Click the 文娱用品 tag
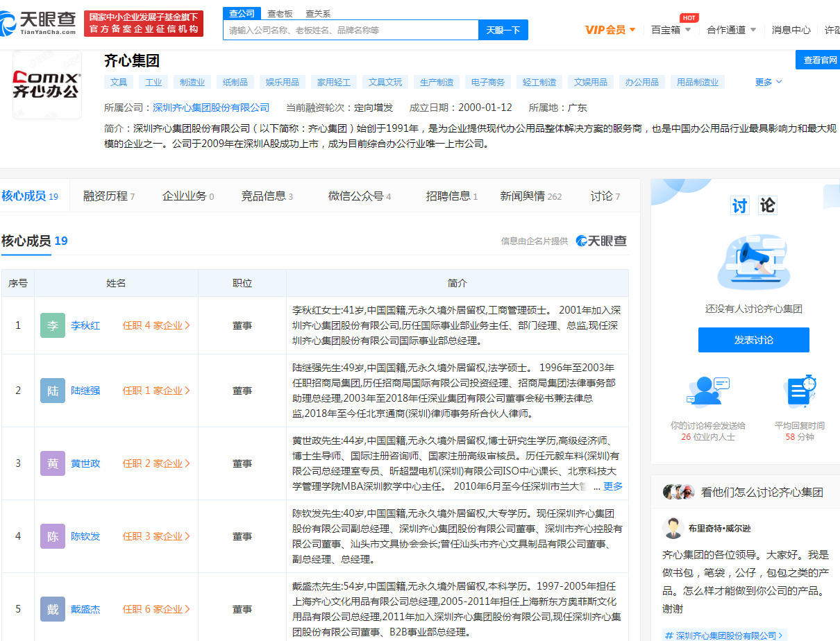This screenshot has height=641, width=840. [x=591, y=82]
